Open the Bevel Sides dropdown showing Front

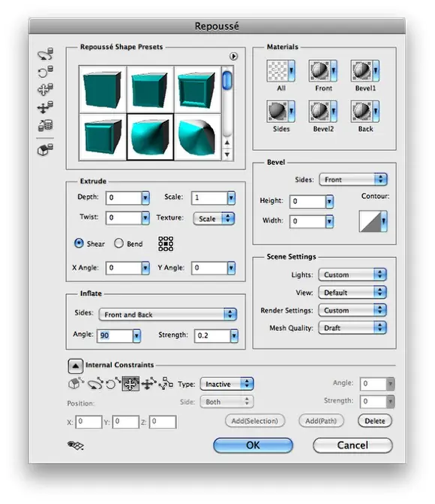point(353,179)
